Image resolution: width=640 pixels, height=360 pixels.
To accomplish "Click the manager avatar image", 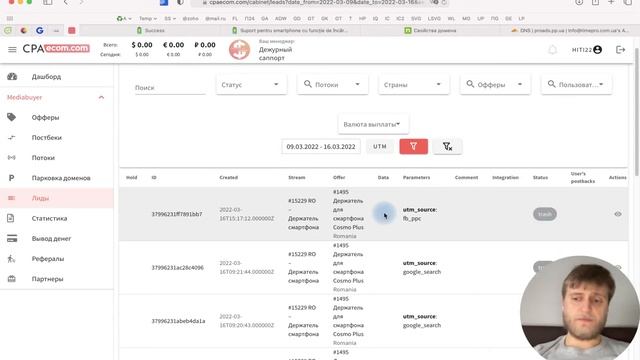I will pyautogui.click(x=239, y=50).
